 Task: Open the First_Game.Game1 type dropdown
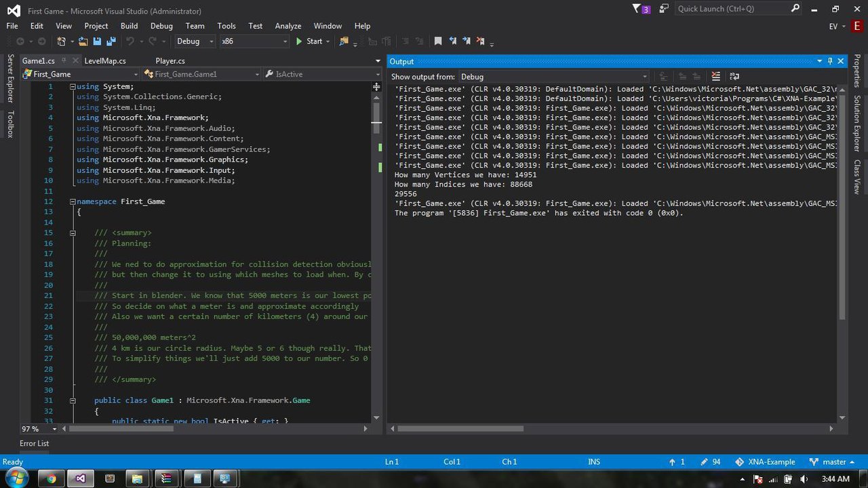201,74
